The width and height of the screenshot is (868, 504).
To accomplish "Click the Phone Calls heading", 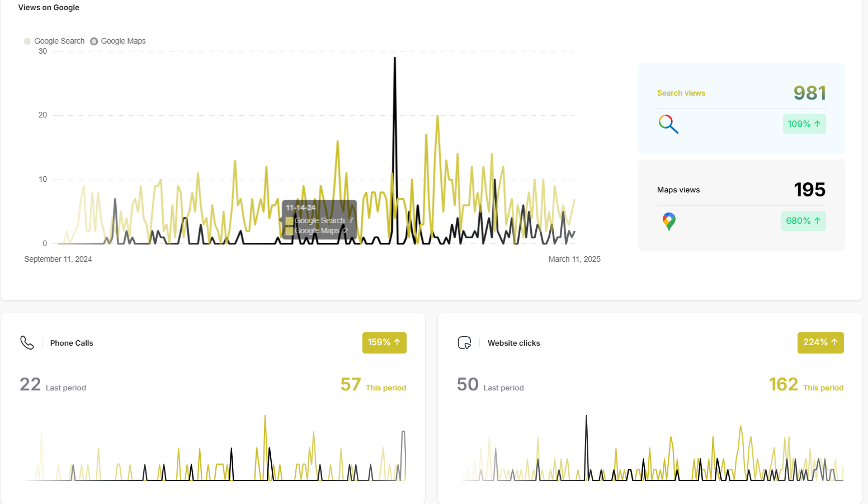I will click(x=72, y=343).
